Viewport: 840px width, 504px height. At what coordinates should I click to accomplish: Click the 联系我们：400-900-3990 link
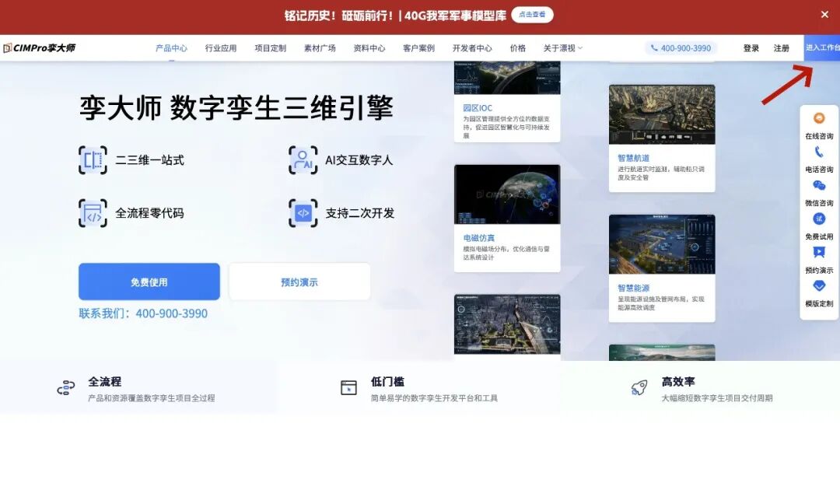(x=143, y=314)
